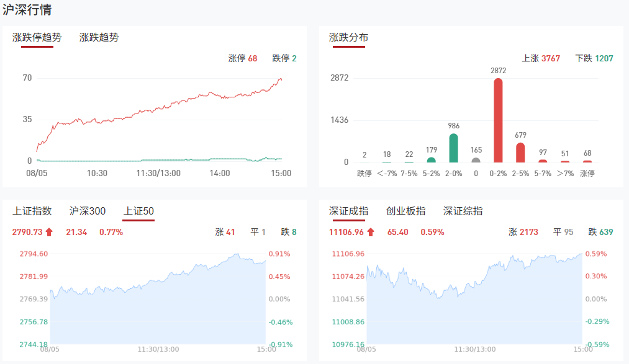View the 深证综指 tab
629x364 pixels.
[463, 211]
